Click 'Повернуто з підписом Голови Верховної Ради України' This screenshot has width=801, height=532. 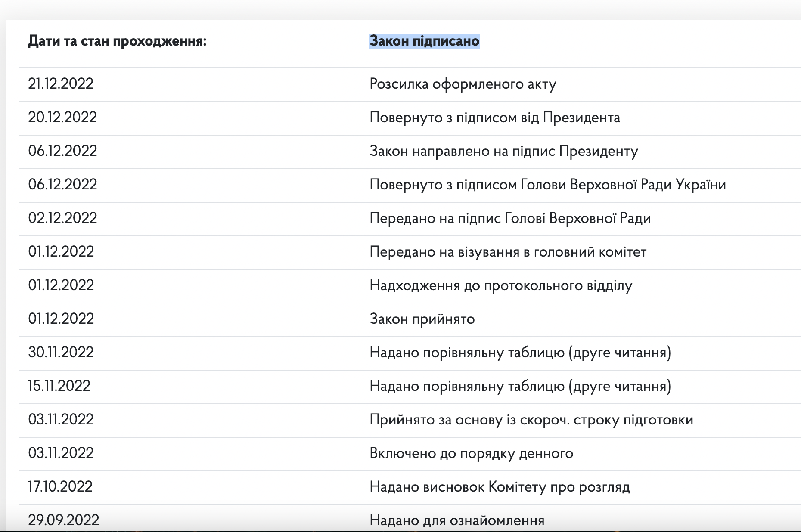click(x=548, y=185)
